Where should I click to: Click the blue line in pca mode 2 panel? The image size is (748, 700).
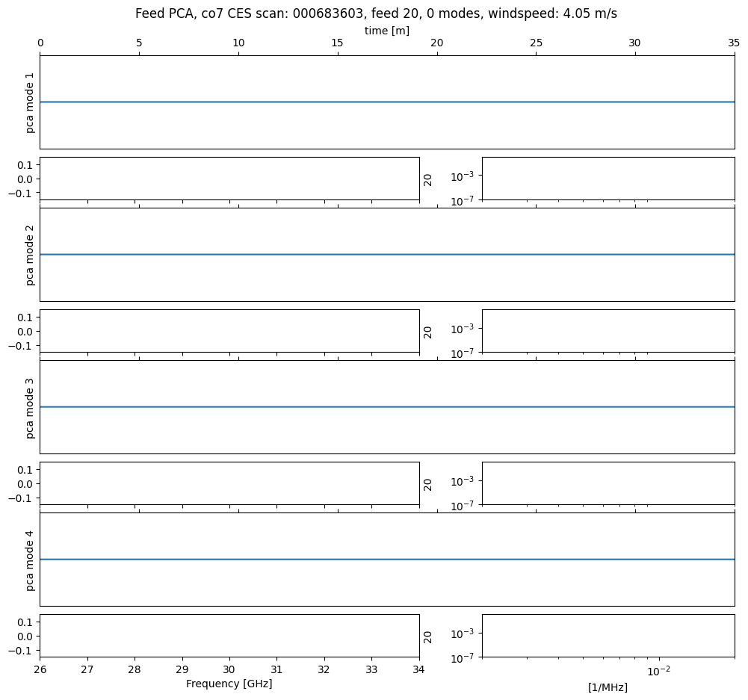pos(386,255)
